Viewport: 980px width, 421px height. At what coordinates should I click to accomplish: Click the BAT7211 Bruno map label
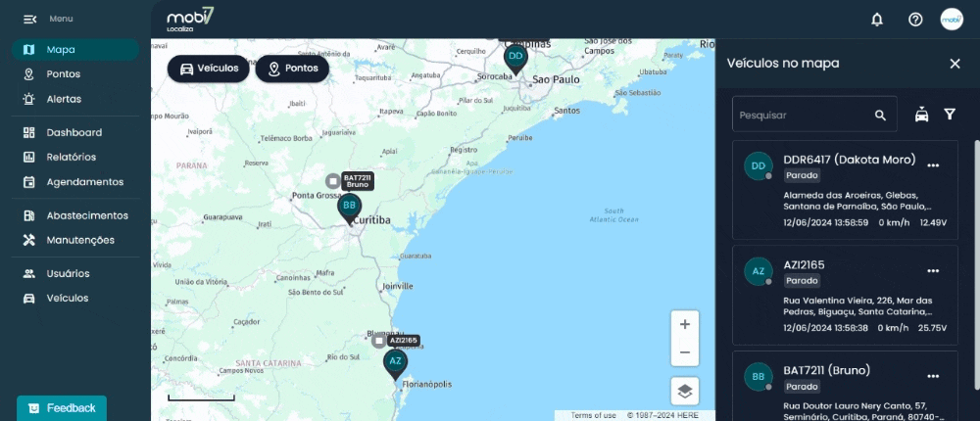click(358, 181)
